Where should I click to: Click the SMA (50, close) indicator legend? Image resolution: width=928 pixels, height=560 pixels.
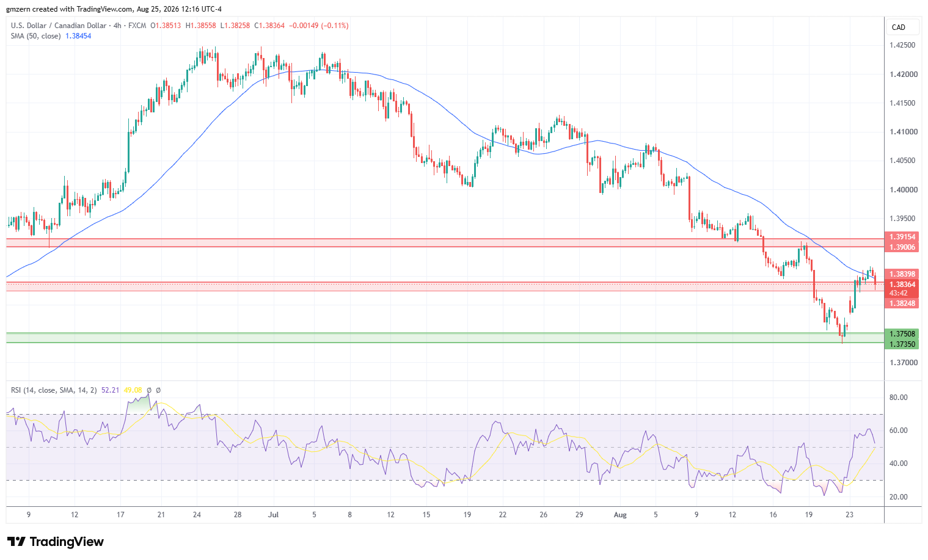click(36, 36)
